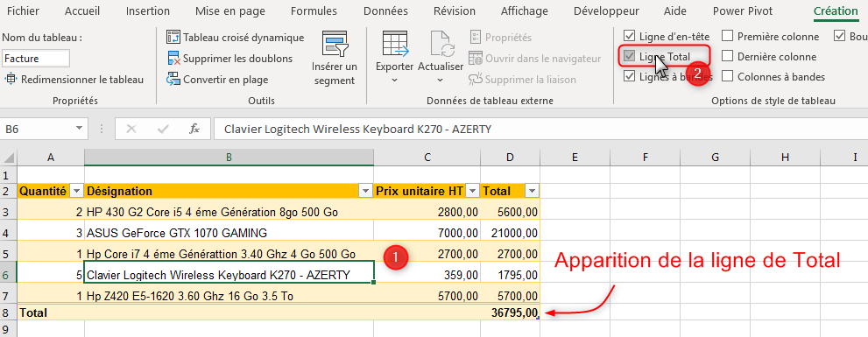Click Supprimer les doublons icon
Viewport: 868px width, 337px height.
pos(173,58)
